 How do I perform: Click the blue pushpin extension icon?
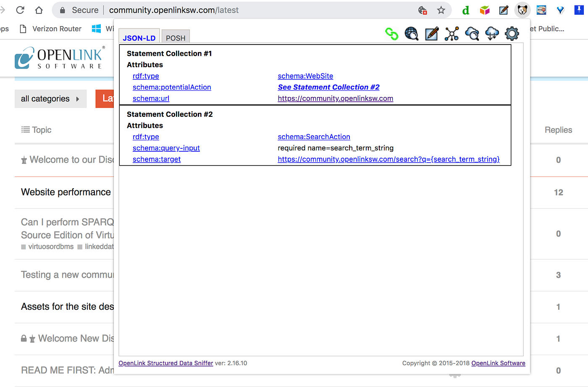click(579, 10)
